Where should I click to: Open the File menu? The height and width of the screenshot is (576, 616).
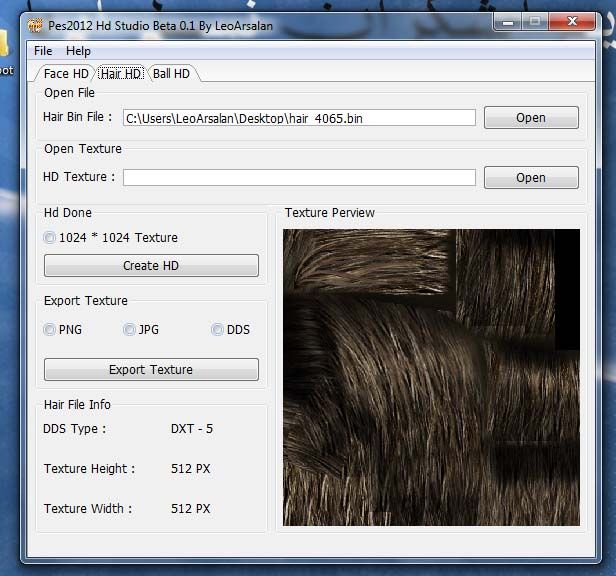point(43,51)
